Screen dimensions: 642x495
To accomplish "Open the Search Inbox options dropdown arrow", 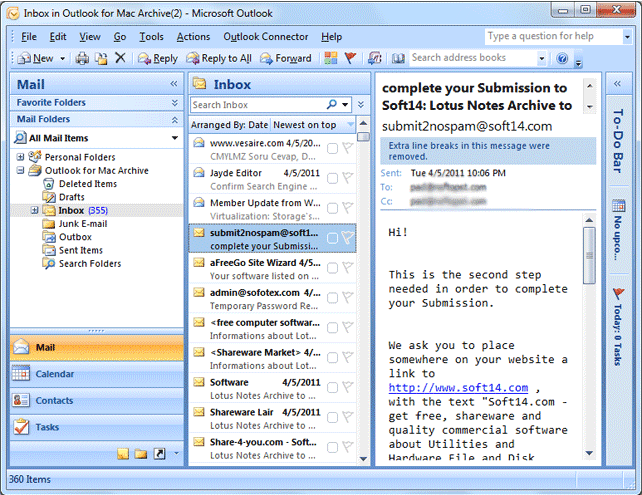I will 345,105.
